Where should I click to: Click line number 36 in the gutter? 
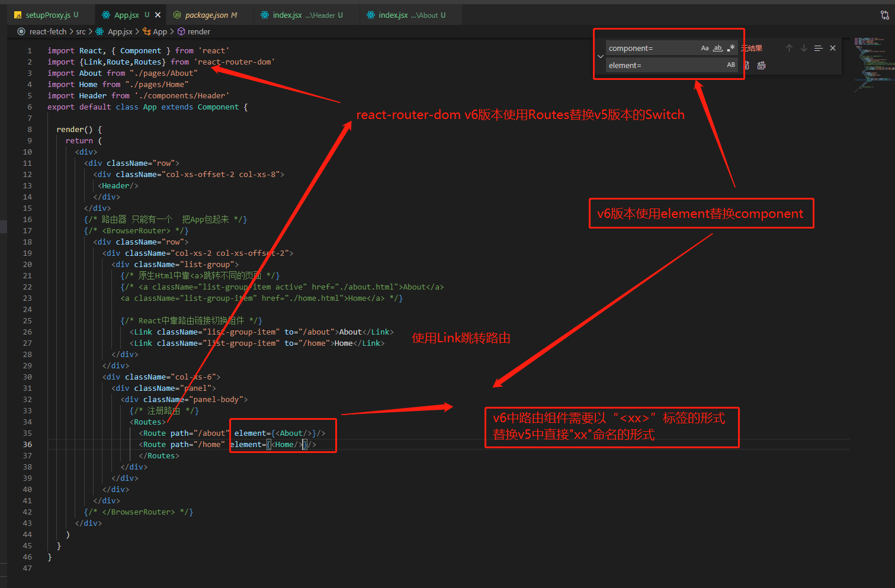pos(27,444)
